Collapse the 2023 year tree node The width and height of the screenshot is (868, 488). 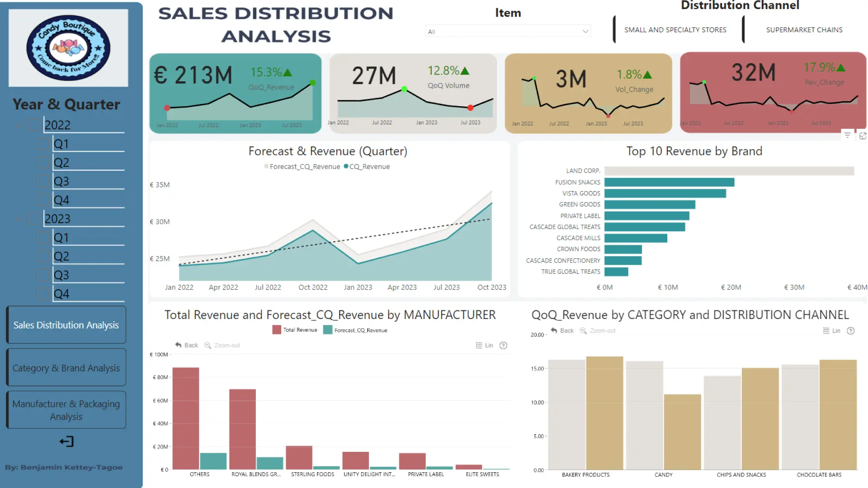coord(18,219)
